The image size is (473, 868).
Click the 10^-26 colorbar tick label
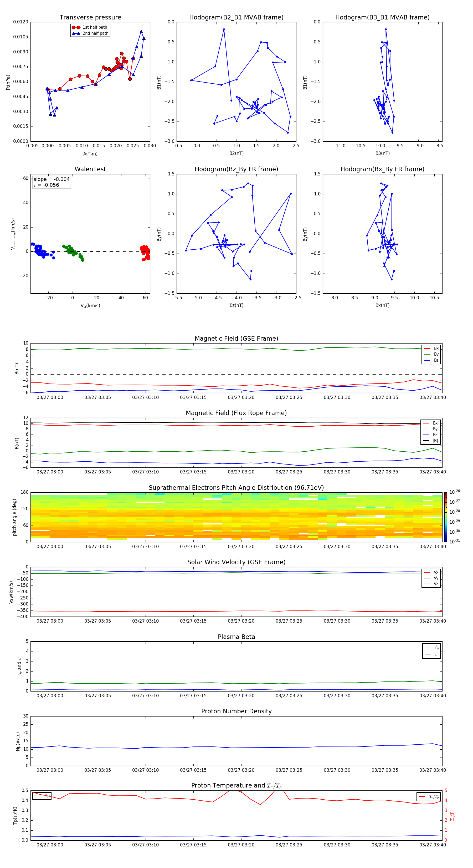(x=455, y=492)
